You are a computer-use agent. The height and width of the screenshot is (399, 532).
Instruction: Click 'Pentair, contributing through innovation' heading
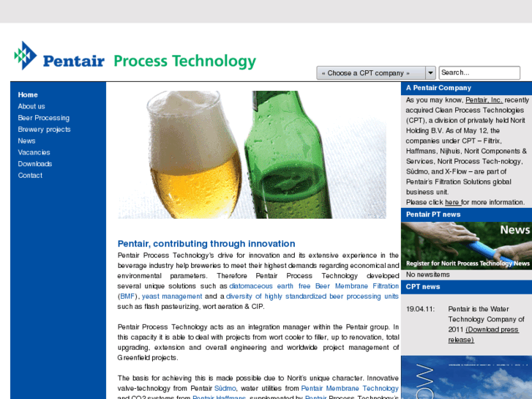pyautogui.click(x=206, y=244)
